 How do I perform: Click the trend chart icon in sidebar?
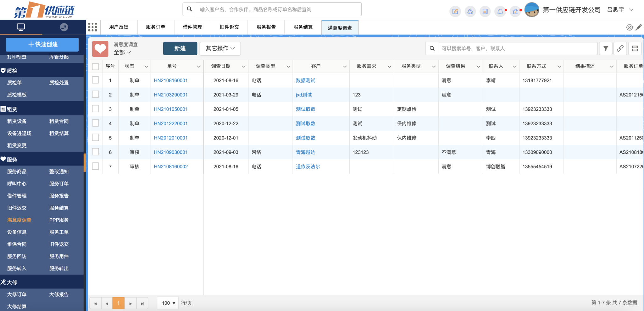[x=64, y=27]
